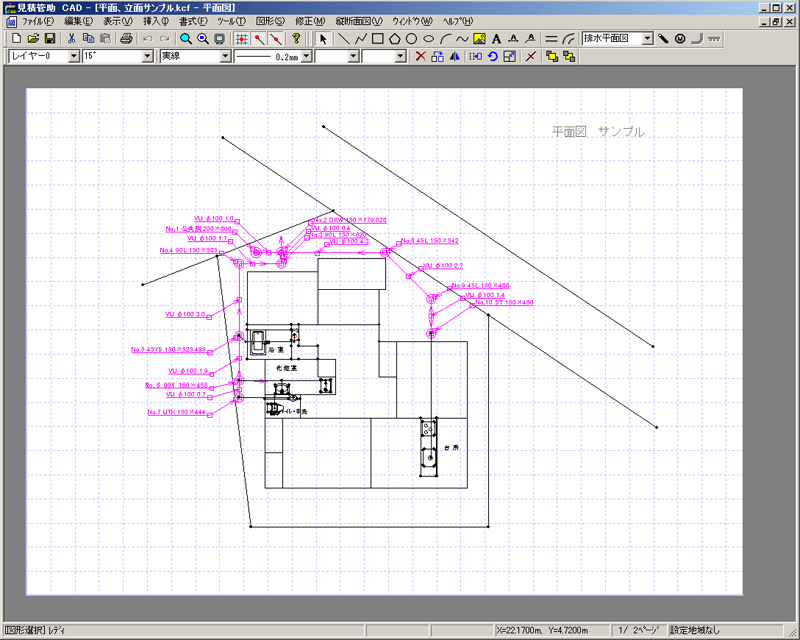800x640 pixels.
Task: Click the 平面図 サンプル title text on drawing
Action: pos(597,132)
